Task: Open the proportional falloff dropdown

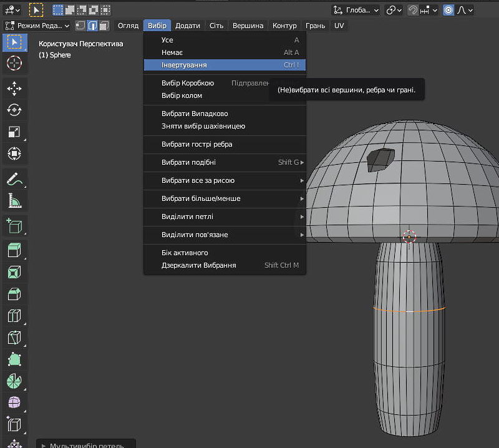Action: click(465, 10)
